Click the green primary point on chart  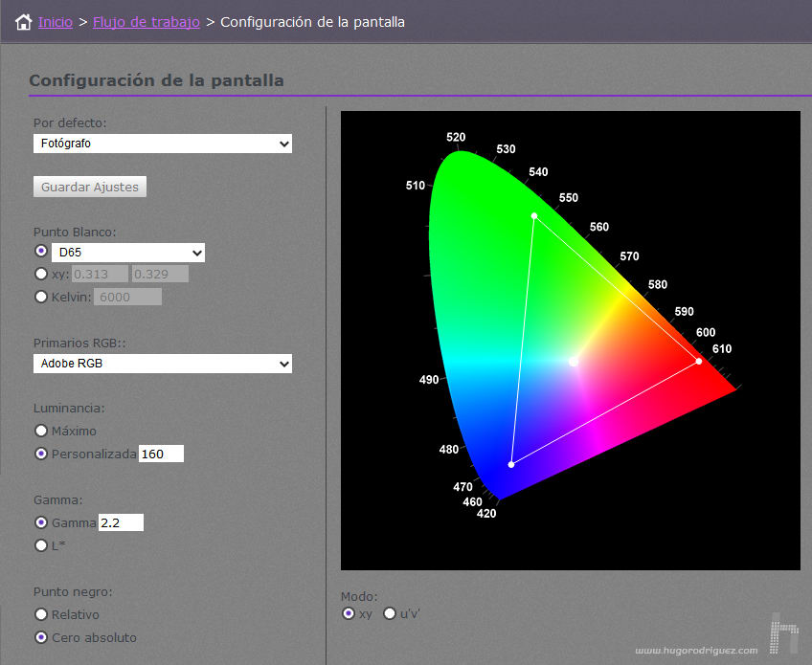[x=534, y=216]
